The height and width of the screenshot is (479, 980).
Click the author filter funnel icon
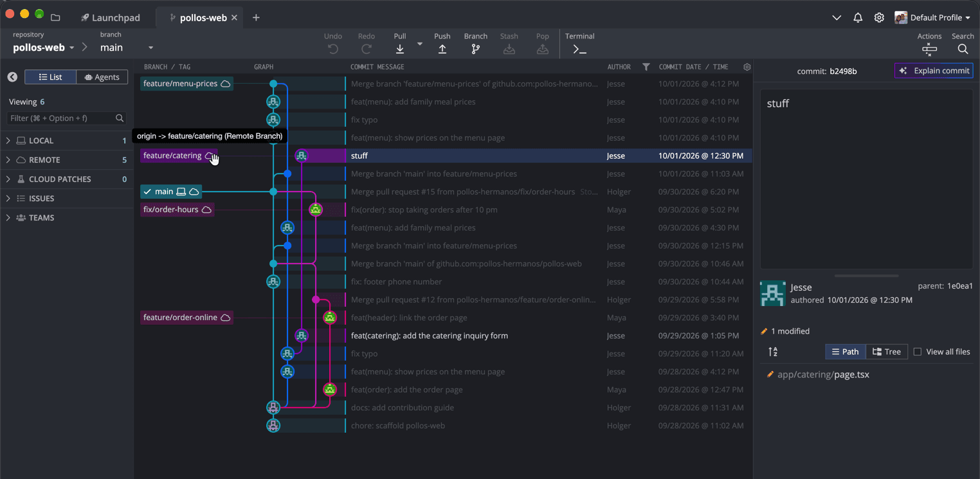646,67
